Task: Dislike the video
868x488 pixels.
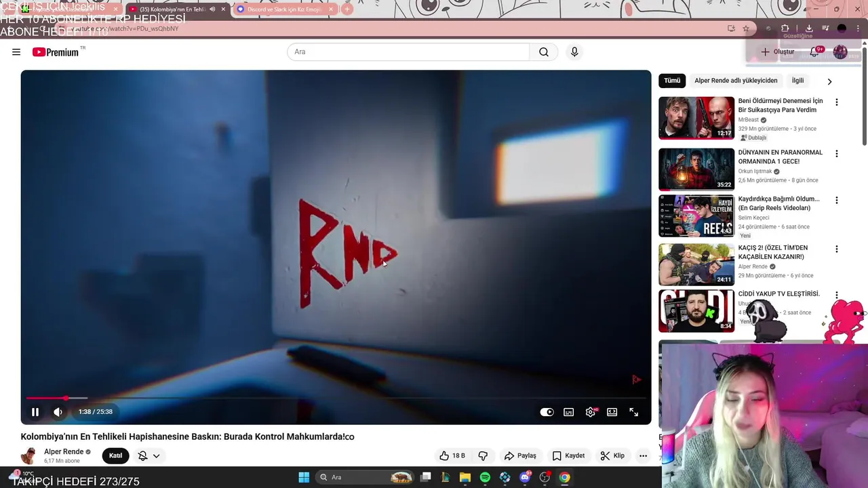Action: point(483,455)
